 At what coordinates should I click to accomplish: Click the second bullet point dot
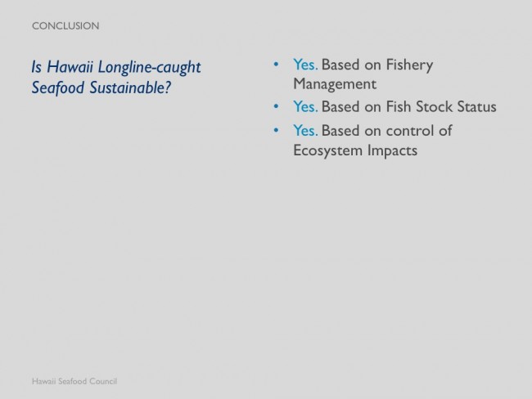[x=276, y=106]
